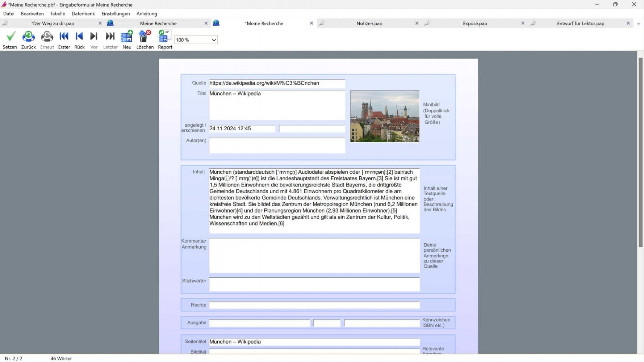Double-purpose click the Minibild thumbnail image

pos(384,116)
